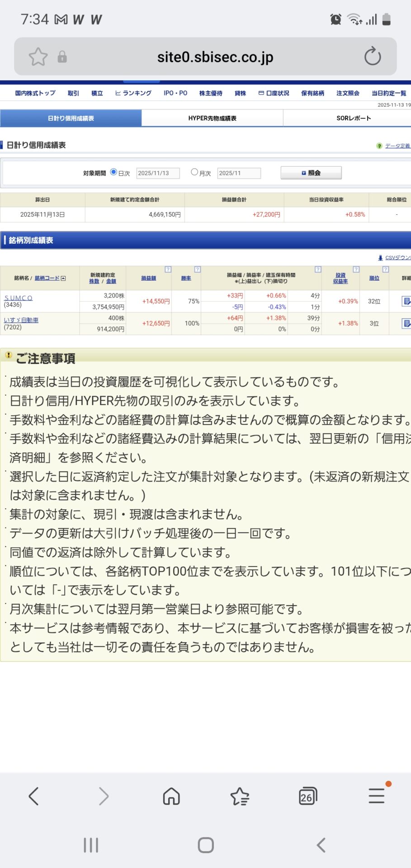Sort table by 投資収益率 column

pyautogui.click(x=340, y=278)
